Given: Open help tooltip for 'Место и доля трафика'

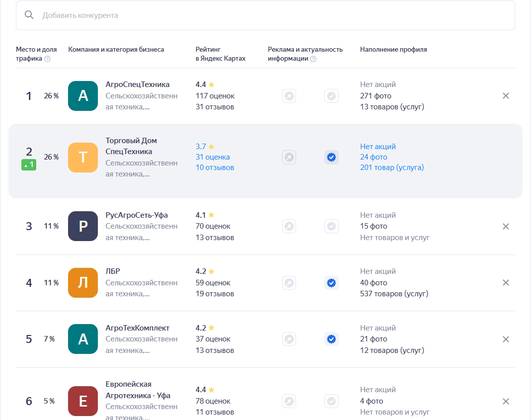Looking at the screenshot, I should (x=48, y=59).
